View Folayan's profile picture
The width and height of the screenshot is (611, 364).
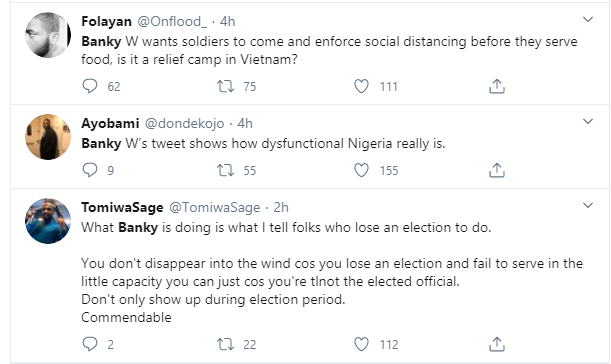[x=48, y=35]
